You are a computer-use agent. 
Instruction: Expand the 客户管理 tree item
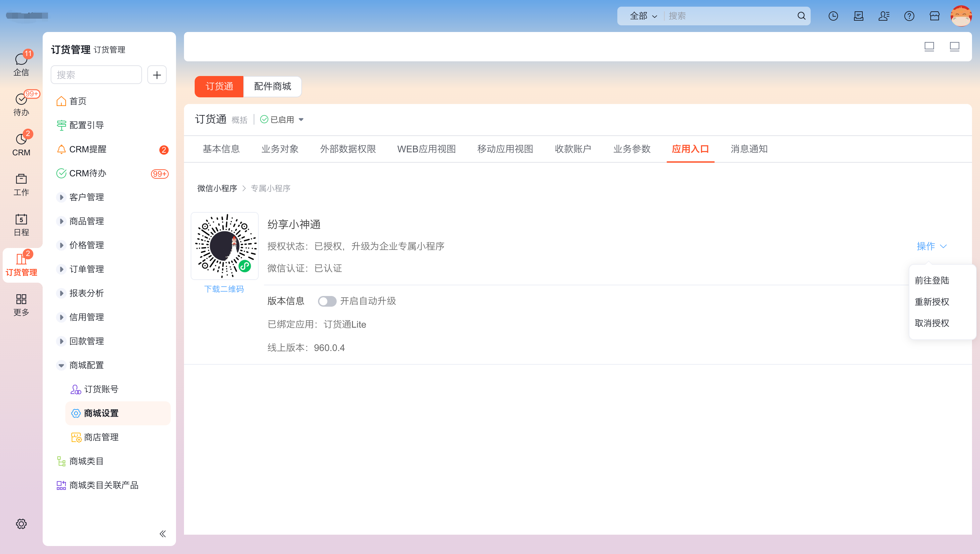(x=61, y=197)
